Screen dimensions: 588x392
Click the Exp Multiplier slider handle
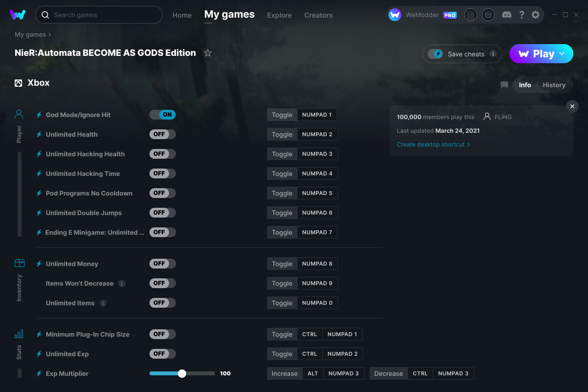point(182,373)
